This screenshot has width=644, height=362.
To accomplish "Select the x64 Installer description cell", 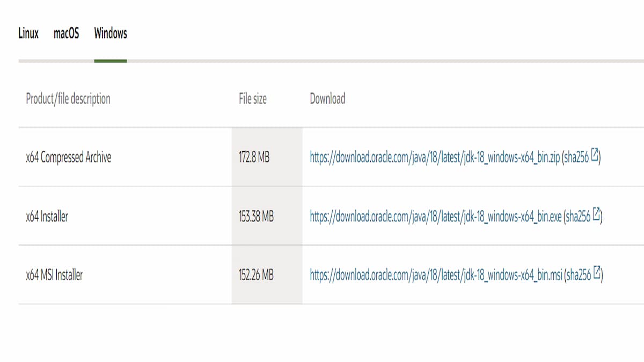I will [x=47, y=217].
